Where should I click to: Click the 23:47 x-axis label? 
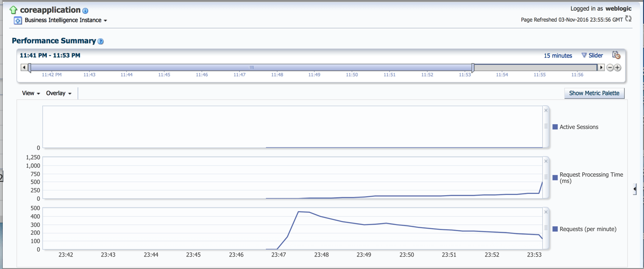[x=279, y=255]
